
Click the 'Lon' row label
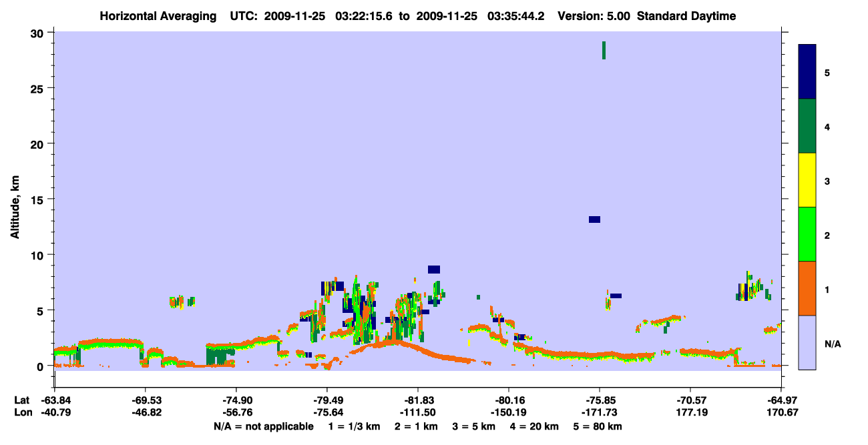pos(22,412)
